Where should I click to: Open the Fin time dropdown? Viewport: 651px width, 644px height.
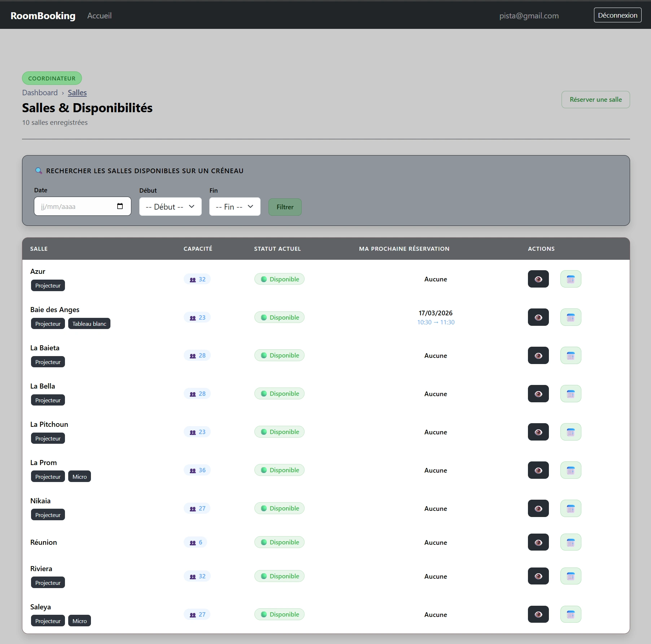click(x=234, y=206)
